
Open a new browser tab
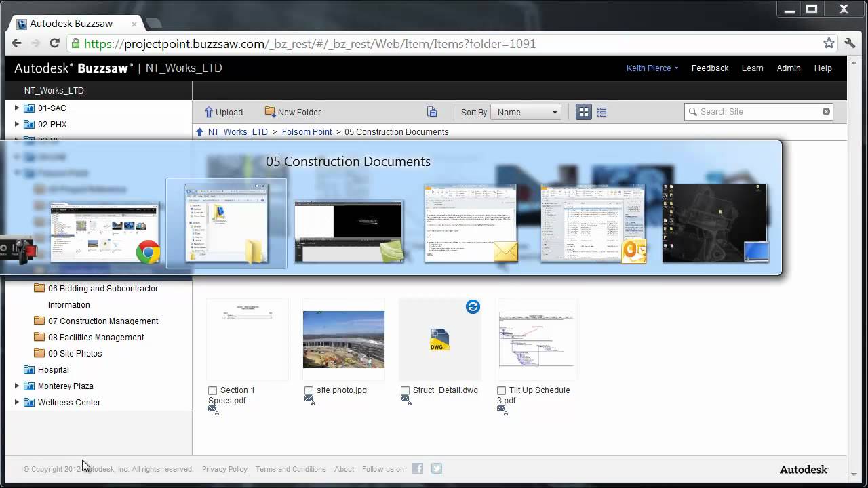154,24
